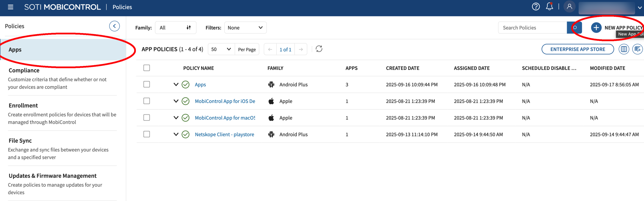
Task: Sort by SCHEDULED DISABLE column header
Action: click(549, 68)
